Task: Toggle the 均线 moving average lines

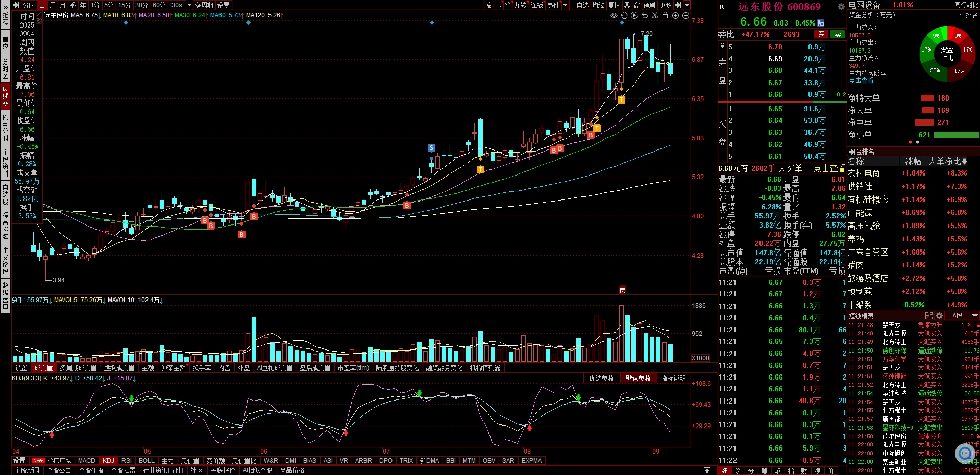Action: point(598,5)
